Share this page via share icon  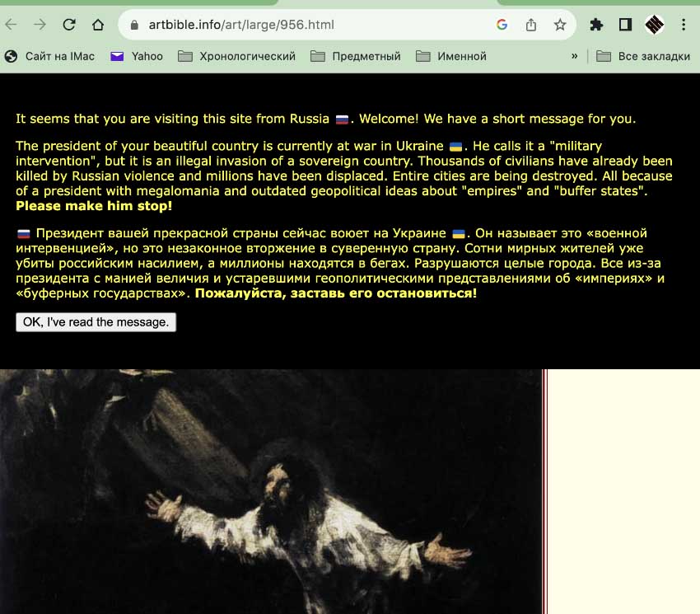tap(531, 25)
